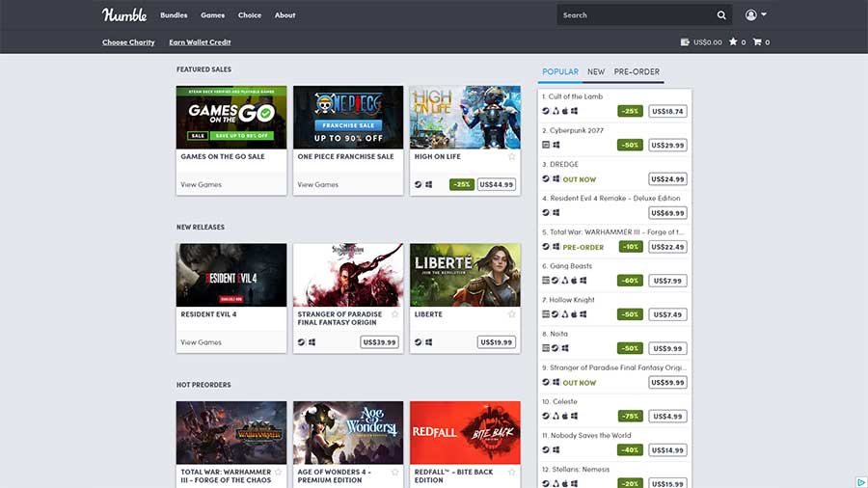Viewport: 868px width, 488px height.
Task: Click Windows icon on Stranger of Paradise card
Action: coord(312,342)
